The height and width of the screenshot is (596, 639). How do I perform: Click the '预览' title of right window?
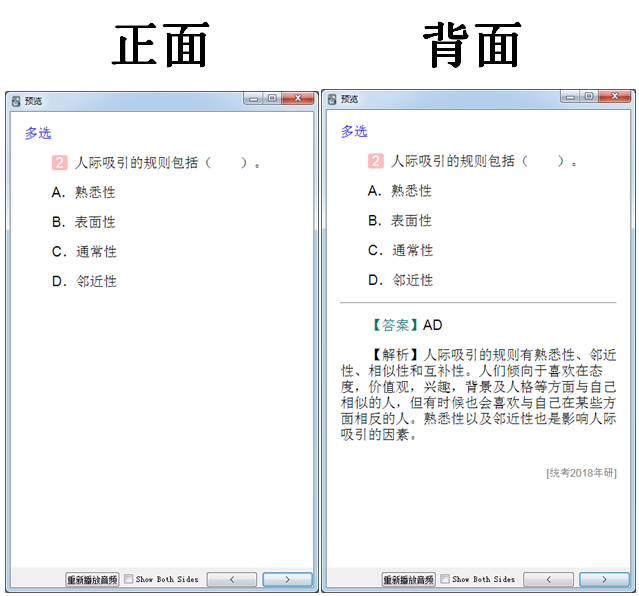350,99
